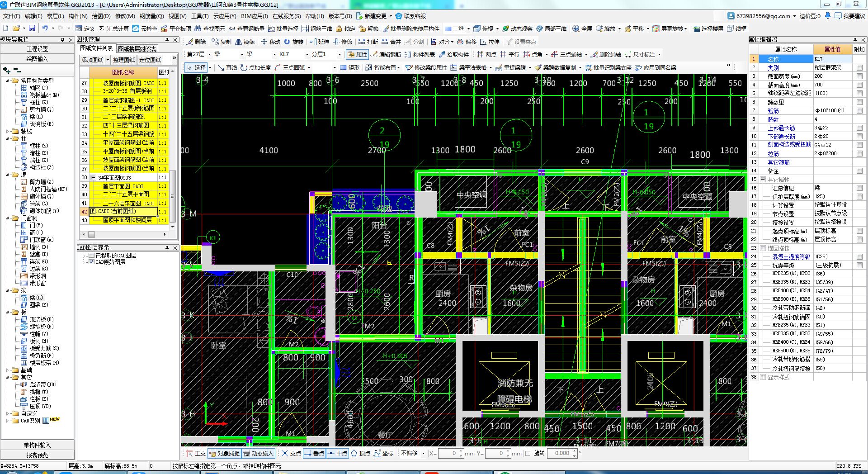868x474 pixels.
Task: Open the BIM应用(I) menu
Action: (x=255, y=16)
